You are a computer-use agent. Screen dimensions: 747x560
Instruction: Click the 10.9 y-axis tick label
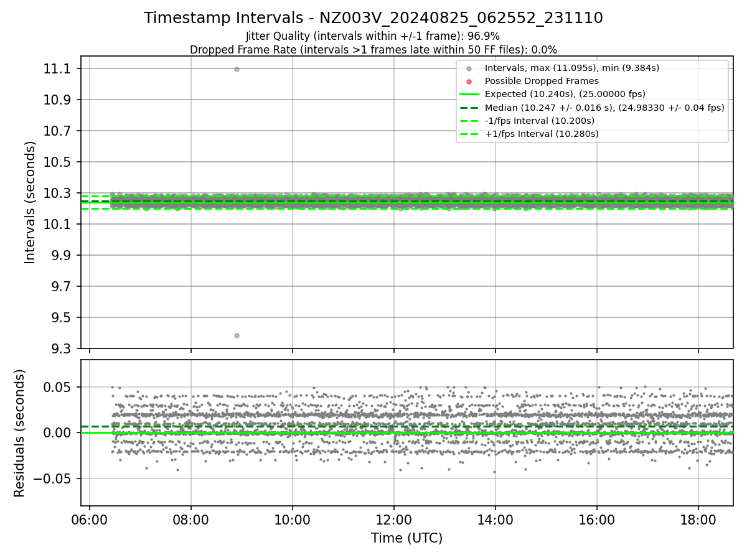pyautogui.click(x=56, y=100)
